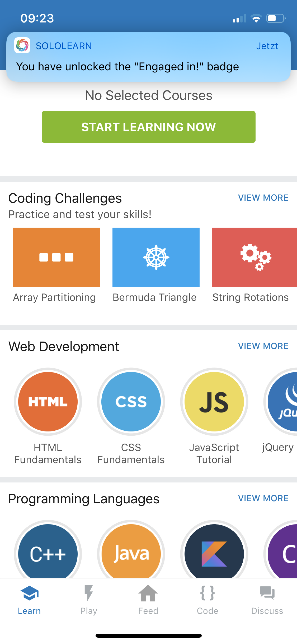Open the Array Partitioning challenge tile
Screen dimensions: 297x644
[x=56, y=257]
